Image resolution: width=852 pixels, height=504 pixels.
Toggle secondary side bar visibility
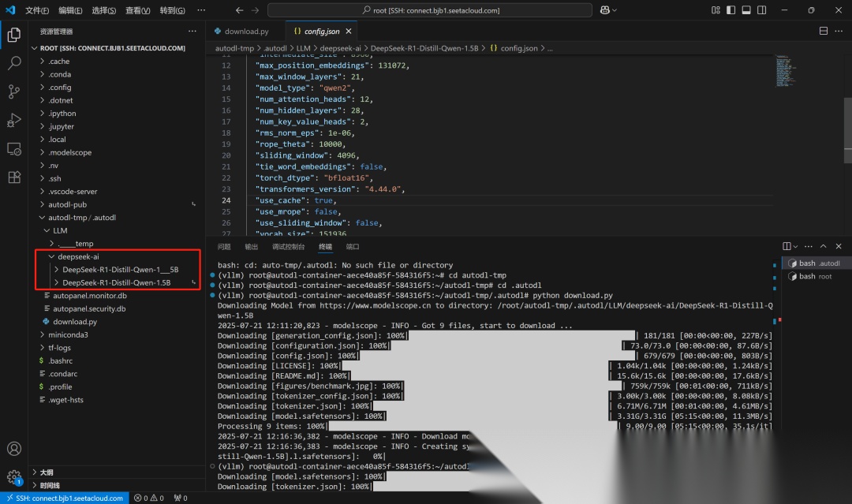pyautogui.click(x=762, y=10)
